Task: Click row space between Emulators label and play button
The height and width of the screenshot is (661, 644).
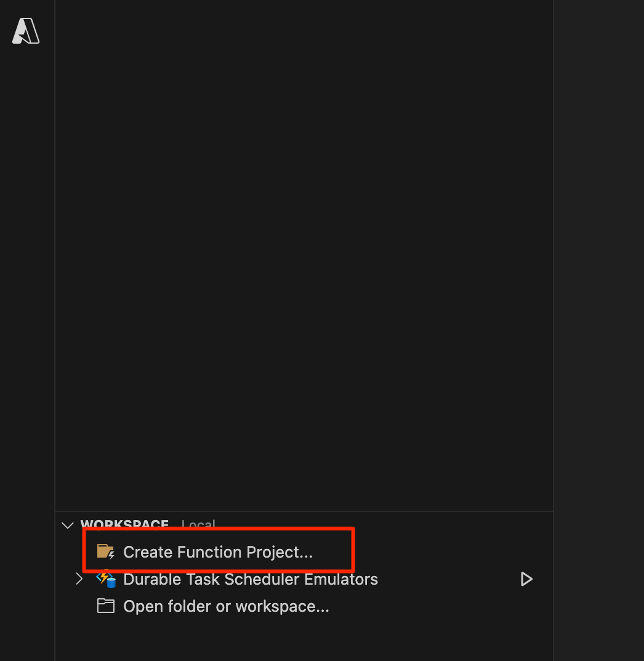Action: pos(447,579)
